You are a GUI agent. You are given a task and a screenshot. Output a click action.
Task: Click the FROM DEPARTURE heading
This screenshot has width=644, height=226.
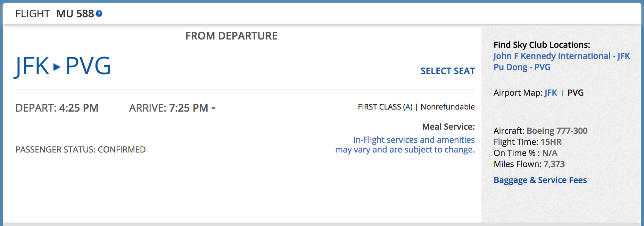point(231,36)
